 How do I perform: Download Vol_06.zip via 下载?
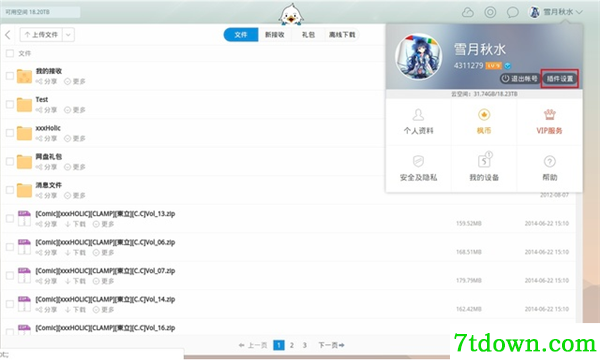(75, 253)
